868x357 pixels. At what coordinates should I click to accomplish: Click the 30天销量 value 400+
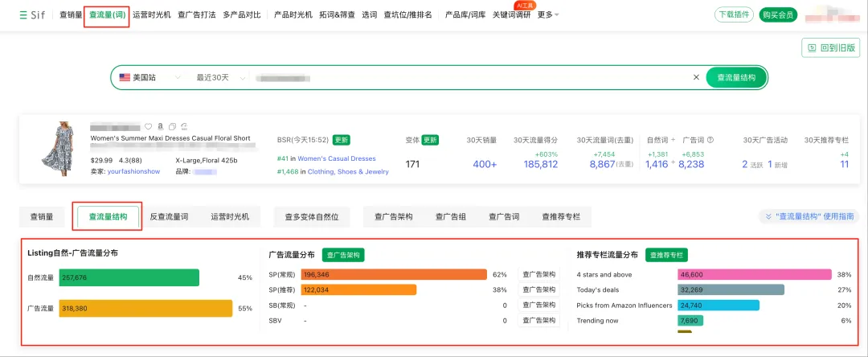[485, 164]
